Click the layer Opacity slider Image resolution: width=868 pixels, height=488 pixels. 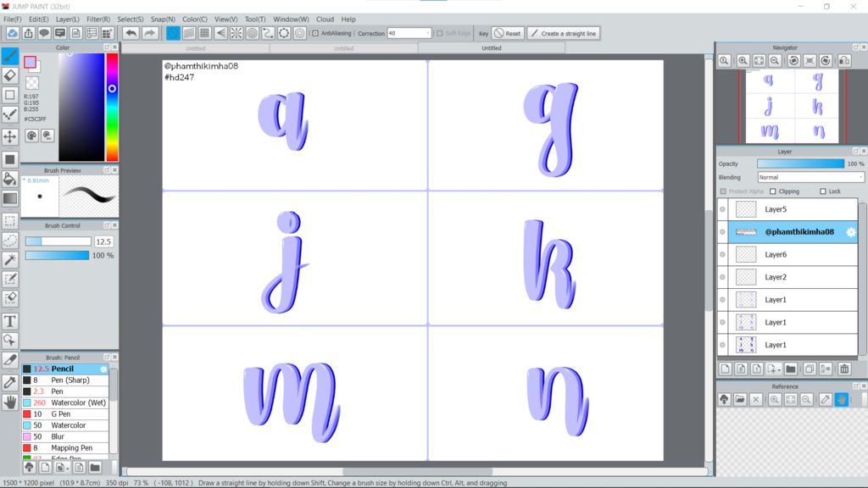pyautogui.click(x=800, y=164)
